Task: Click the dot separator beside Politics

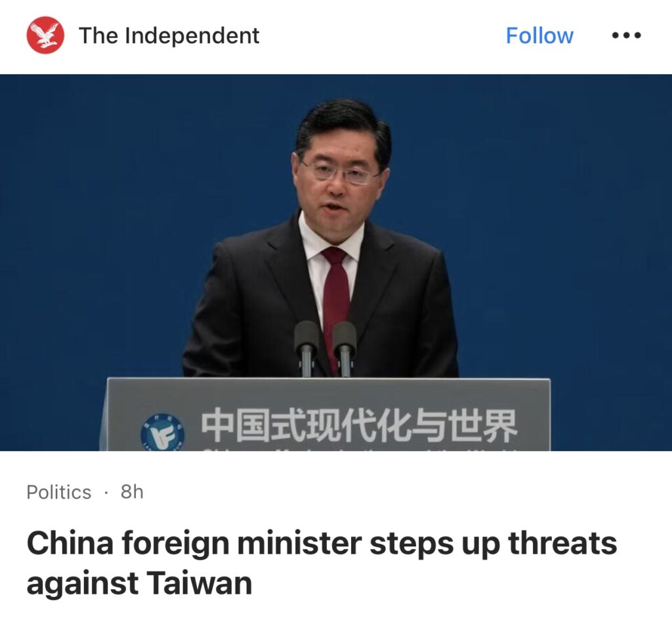Action: pyautogui.click(x=106, y=493)
